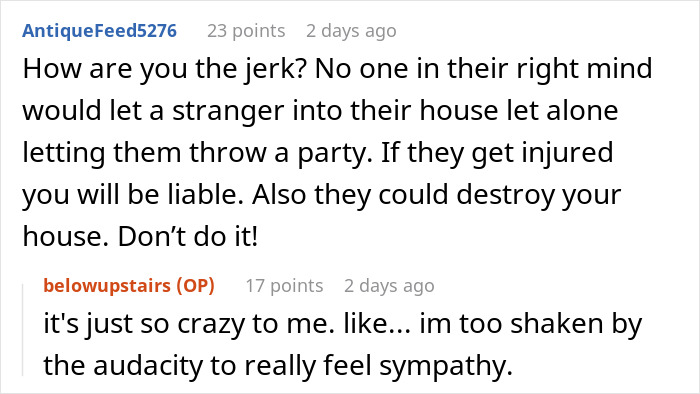Open top comment's "2 days ago" timestamp

pyautogui.click(x=351, y=31)
